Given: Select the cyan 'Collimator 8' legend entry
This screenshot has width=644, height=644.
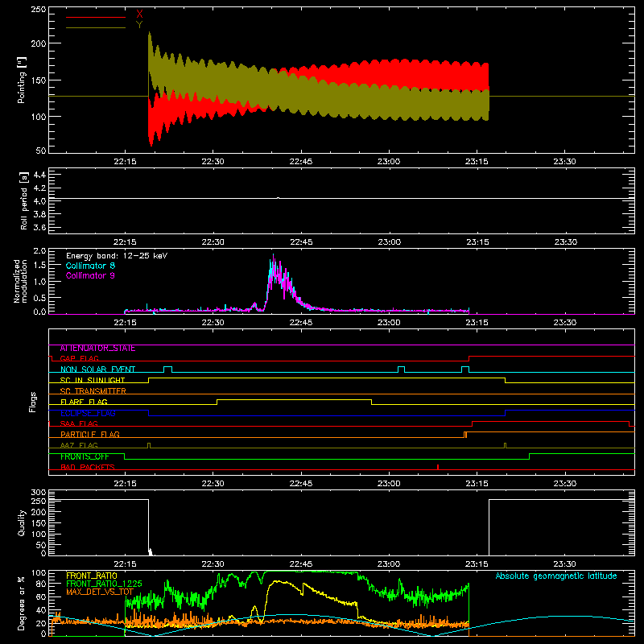Looking at the screenshot, I should (x=90, y=266).
